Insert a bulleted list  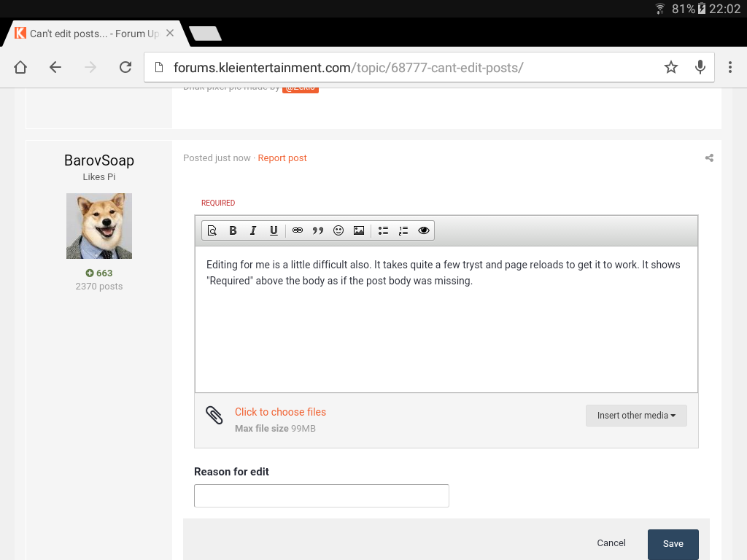(x=383, y=230)
